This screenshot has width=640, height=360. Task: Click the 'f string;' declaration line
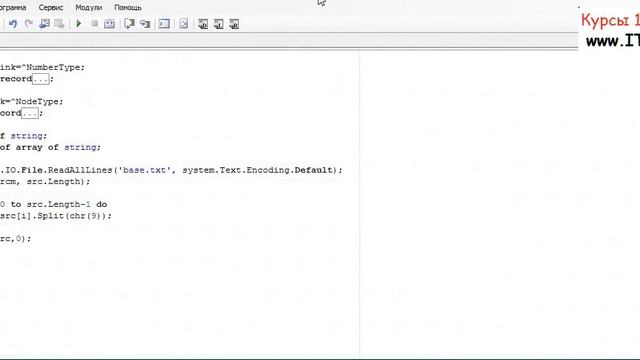(x=23, y=136)
